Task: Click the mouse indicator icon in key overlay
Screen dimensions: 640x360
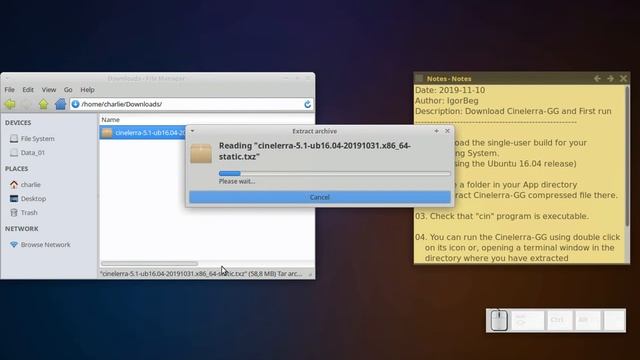Action: 499,320
